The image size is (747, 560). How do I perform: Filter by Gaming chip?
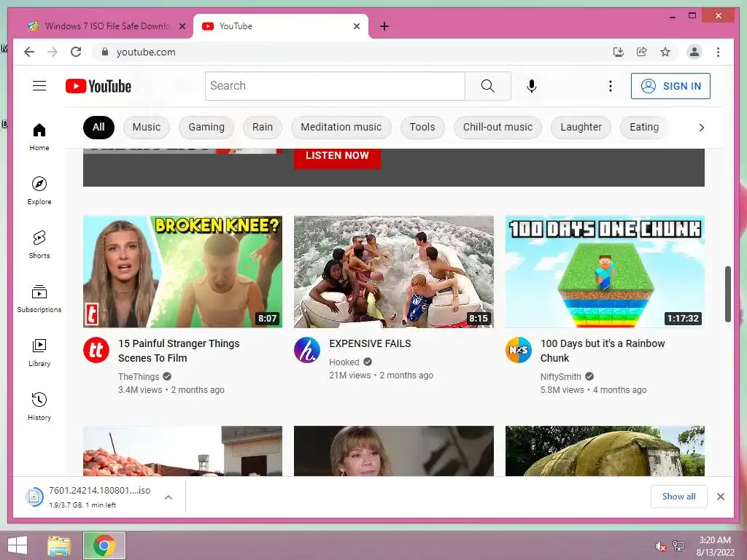coord(206,127)
